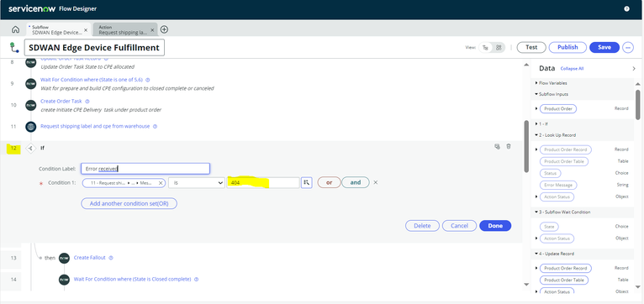Viewport: 644px width, 304px height.
Task: Expand Action Status under Look Up Record
Action: point(536,197)
